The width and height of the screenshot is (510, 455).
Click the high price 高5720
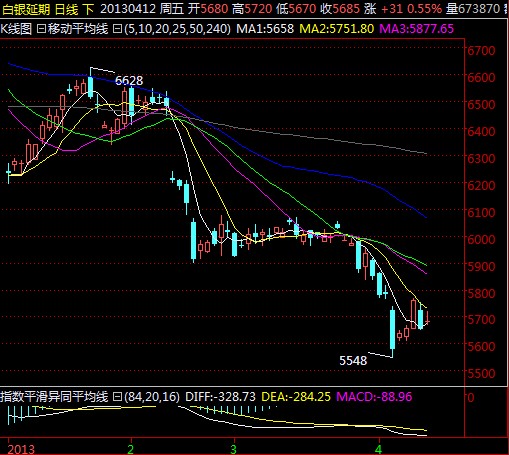[x=252, y=9]
